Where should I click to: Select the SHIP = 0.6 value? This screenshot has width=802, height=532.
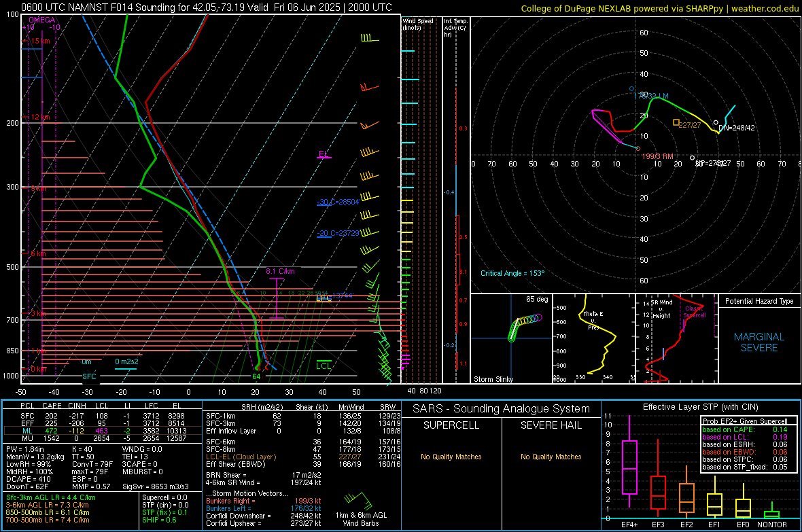(159, 520)
